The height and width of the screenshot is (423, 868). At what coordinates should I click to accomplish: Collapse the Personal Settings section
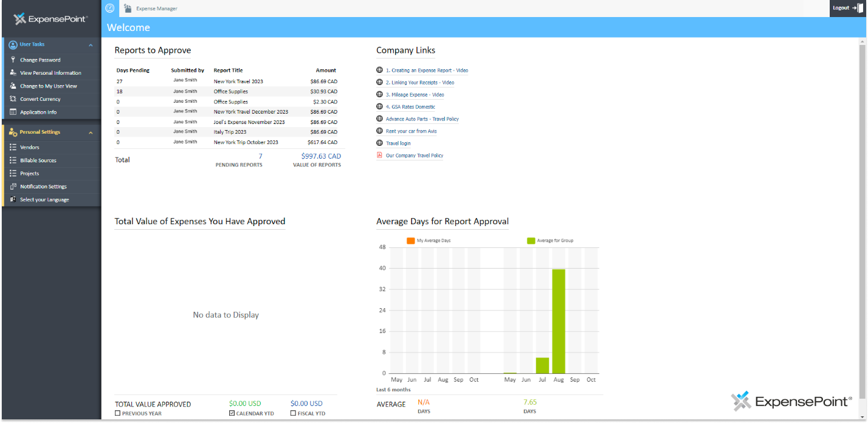coord(91,132)
